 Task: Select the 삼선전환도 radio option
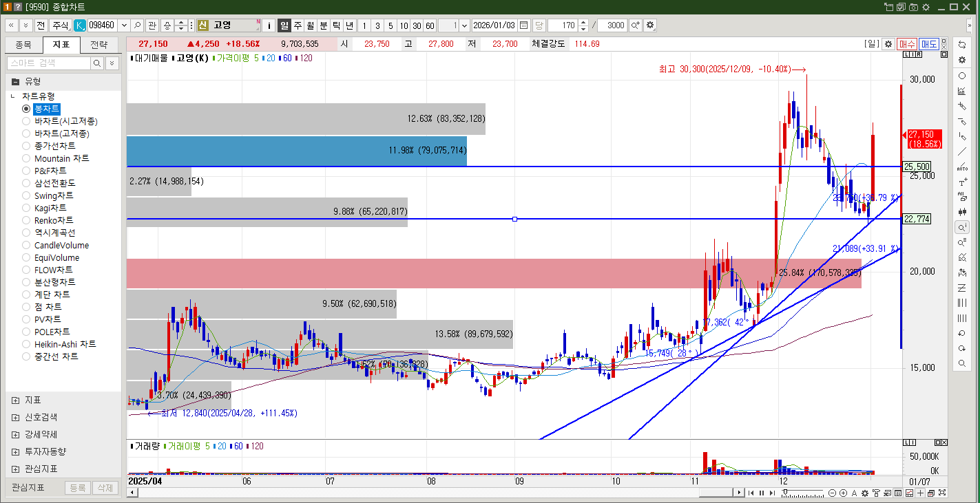click(26, 183)
